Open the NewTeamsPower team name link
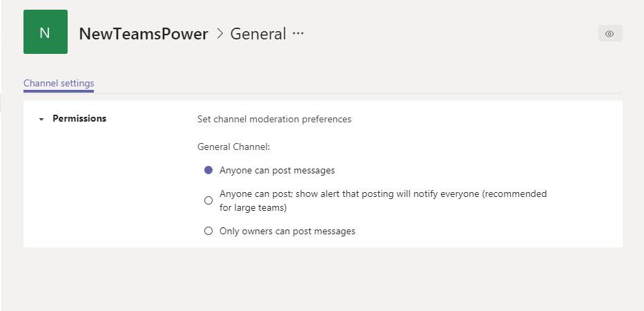 tap(144, 34)
